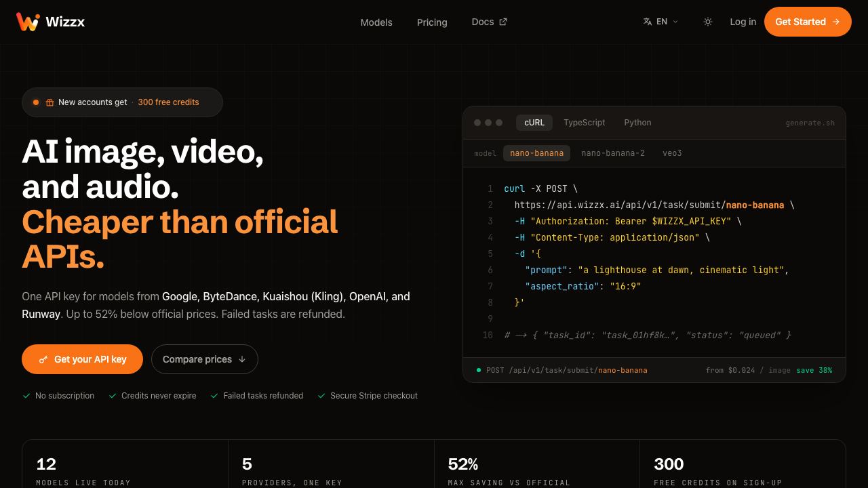This screenshot has width=868, height=488.
Task: Click the Get Started button
Action: [808, 22]
